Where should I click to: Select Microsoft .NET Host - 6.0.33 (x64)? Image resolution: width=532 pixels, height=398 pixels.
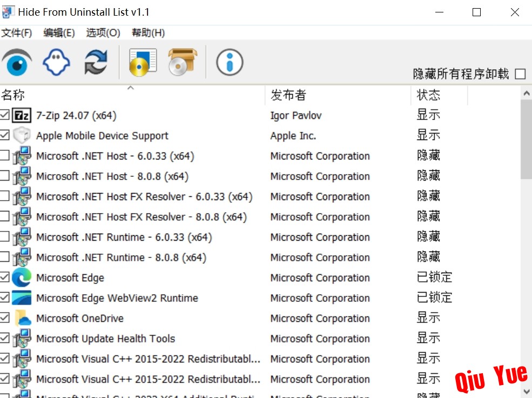pyautogui.click(x=116, y=156)
